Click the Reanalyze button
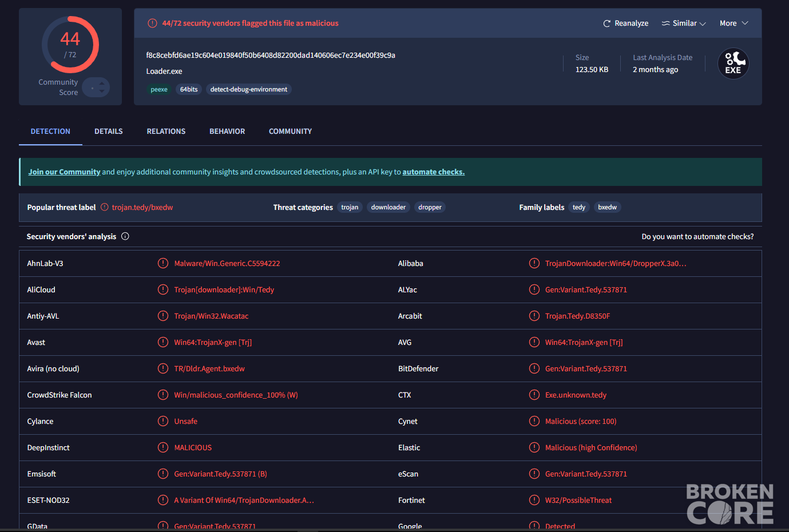 click(x=626, y=23)
